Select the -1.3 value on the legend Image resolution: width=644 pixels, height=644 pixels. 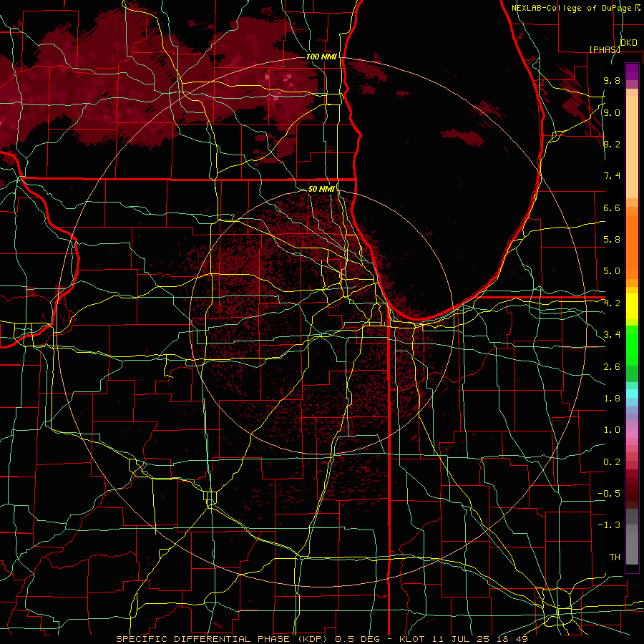pyautogui.click(x=609, y=525)
